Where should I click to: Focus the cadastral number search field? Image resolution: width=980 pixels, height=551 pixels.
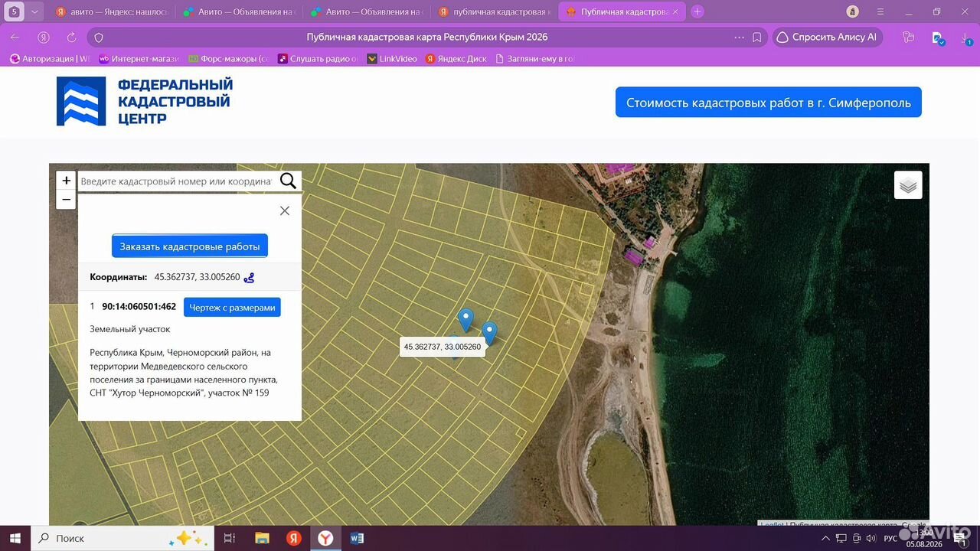click(x=177, y=181)
